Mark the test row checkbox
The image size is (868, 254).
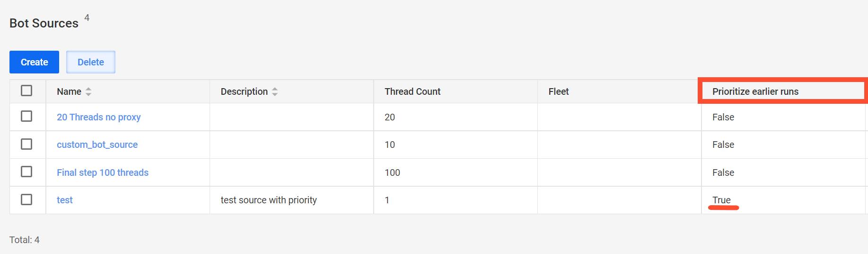(x=26, y=200)
